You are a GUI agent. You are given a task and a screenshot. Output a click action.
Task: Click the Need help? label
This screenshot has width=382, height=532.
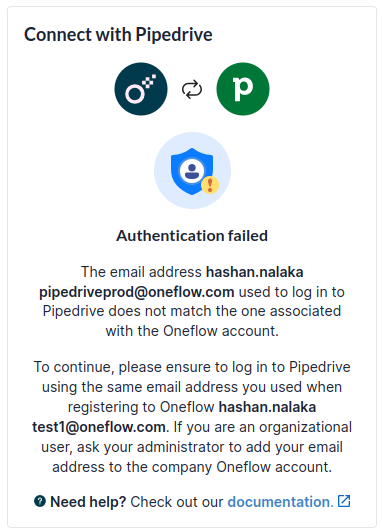88,502
